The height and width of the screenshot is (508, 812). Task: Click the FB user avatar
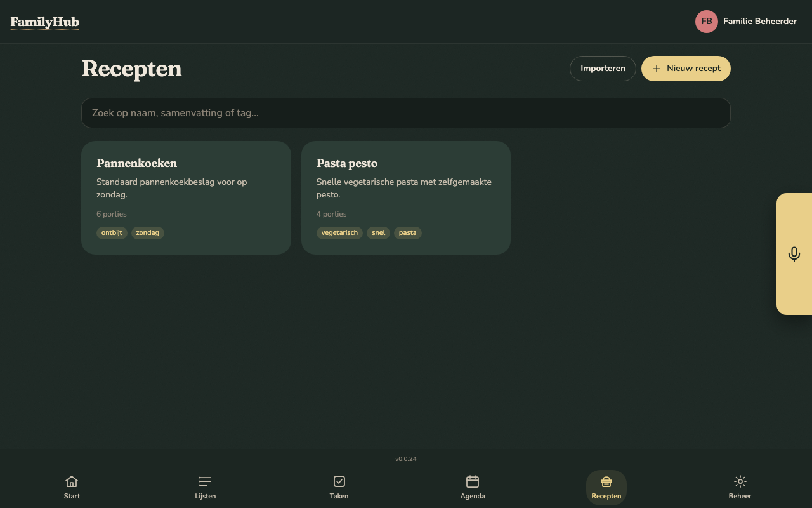point(706,22)
